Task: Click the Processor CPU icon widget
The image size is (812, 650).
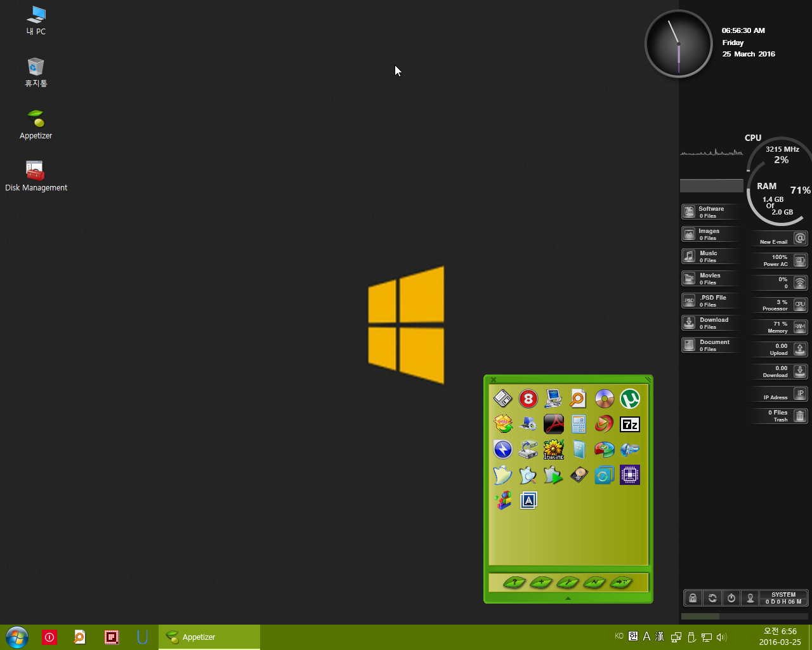Action: [x=800, y=305]
